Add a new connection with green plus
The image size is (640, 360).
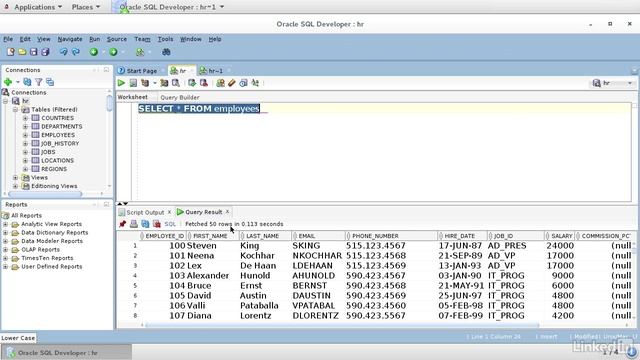click(8, 82)
